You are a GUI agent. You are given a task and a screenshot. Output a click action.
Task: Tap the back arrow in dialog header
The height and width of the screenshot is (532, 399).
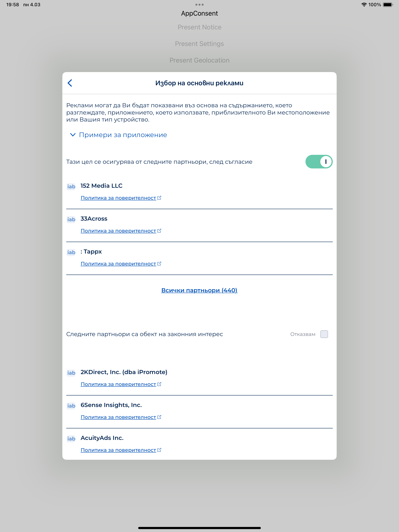[x=70, y=83]
